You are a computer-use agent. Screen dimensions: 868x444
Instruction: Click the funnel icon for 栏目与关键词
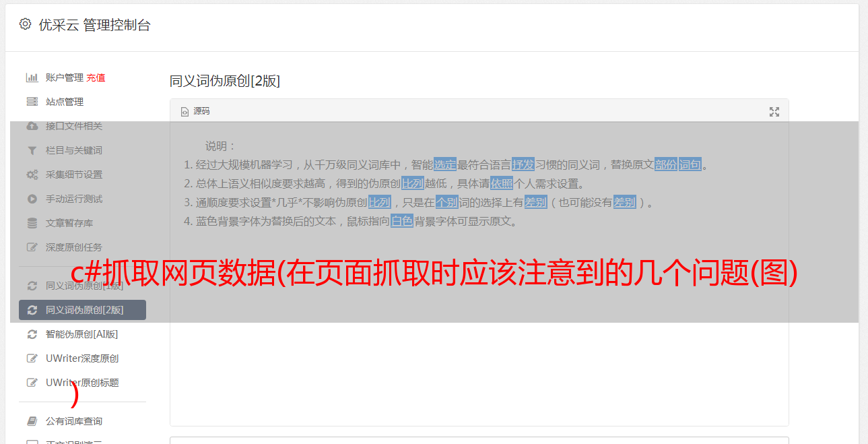(32, 150)
